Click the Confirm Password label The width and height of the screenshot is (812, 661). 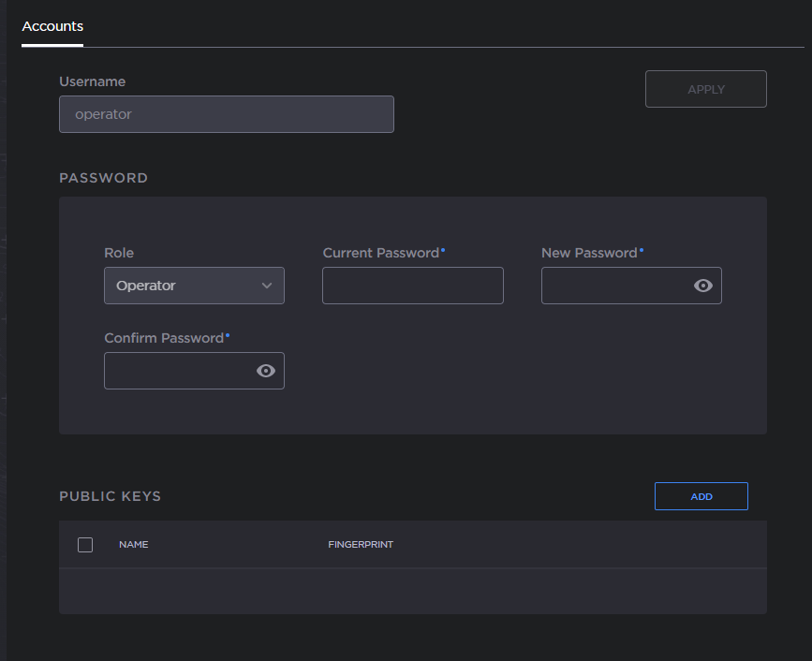point(164,338)
